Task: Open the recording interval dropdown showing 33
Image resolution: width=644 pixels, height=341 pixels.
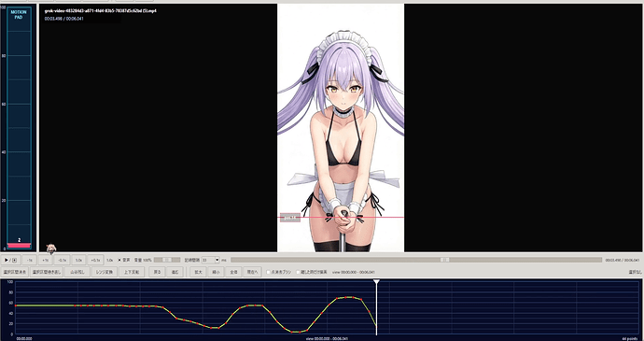Action: [x=211, y=260]
